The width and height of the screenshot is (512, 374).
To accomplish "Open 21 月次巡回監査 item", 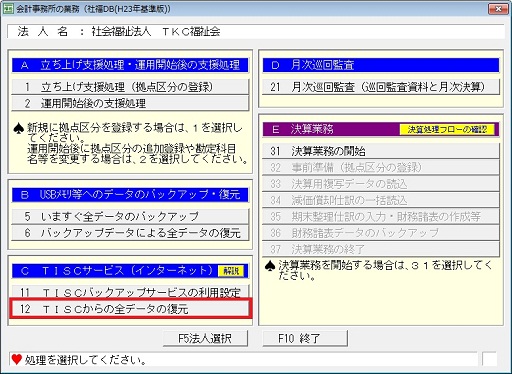I will (x=381, y=87).
